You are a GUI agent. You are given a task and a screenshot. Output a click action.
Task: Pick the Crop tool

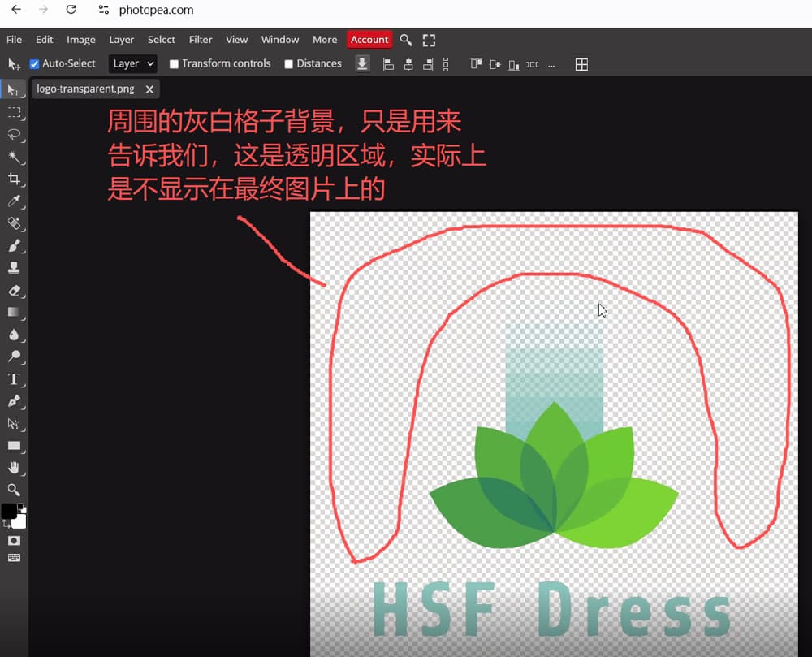14,179
